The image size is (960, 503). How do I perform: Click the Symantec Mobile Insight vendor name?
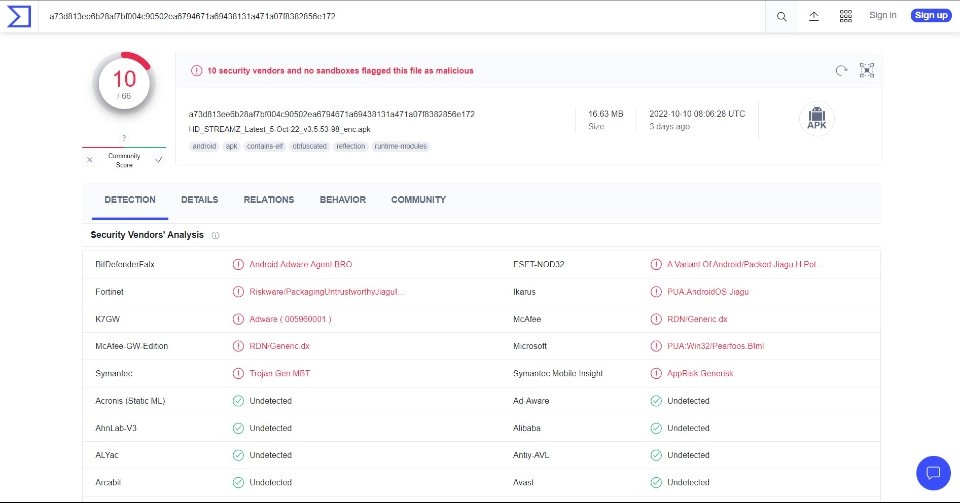click(x=558, y=373)
